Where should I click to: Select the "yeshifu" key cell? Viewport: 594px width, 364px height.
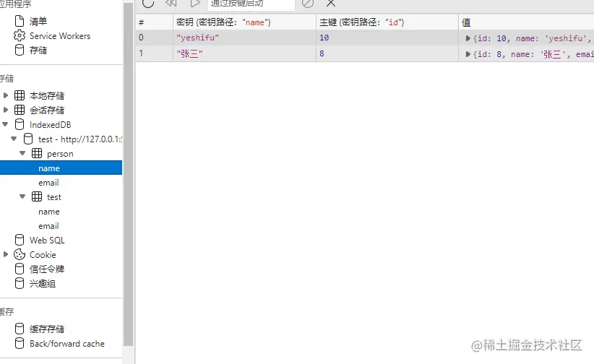[244, 38]
